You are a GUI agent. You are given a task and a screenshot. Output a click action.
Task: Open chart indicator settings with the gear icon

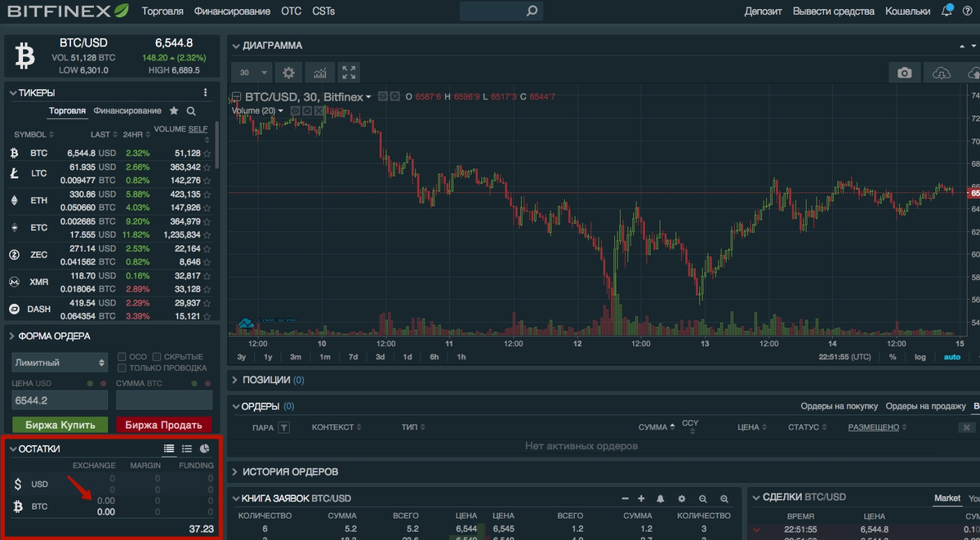288,72
